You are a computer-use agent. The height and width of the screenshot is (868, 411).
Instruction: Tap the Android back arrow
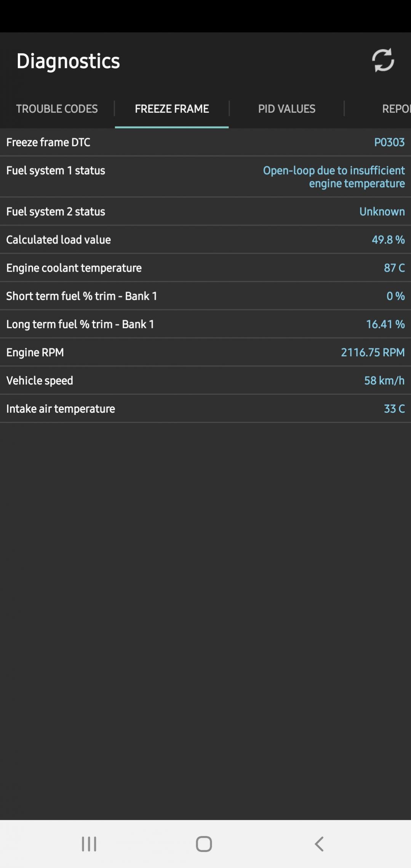(x=319, y=844)
